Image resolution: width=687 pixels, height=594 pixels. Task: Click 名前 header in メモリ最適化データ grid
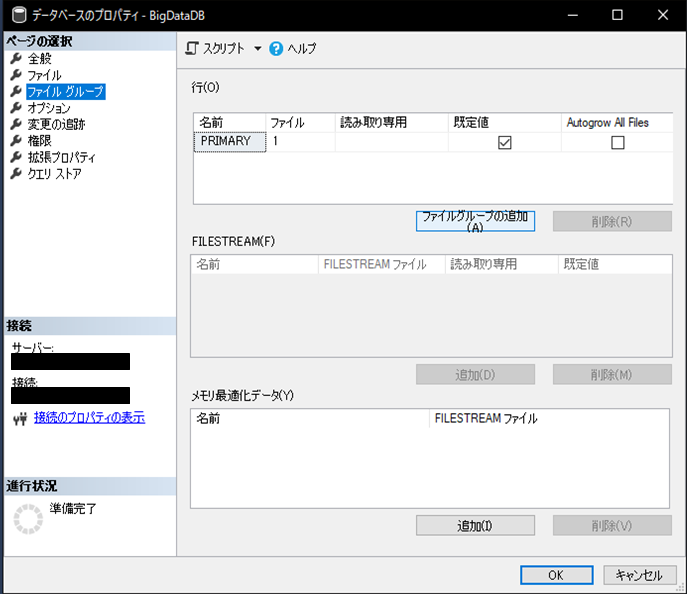pos(310,418)
